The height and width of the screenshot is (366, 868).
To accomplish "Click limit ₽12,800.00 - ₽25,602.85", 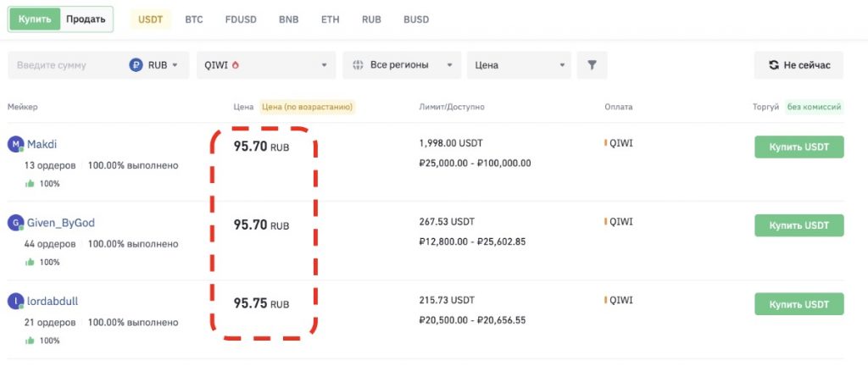I will (472, 241).
